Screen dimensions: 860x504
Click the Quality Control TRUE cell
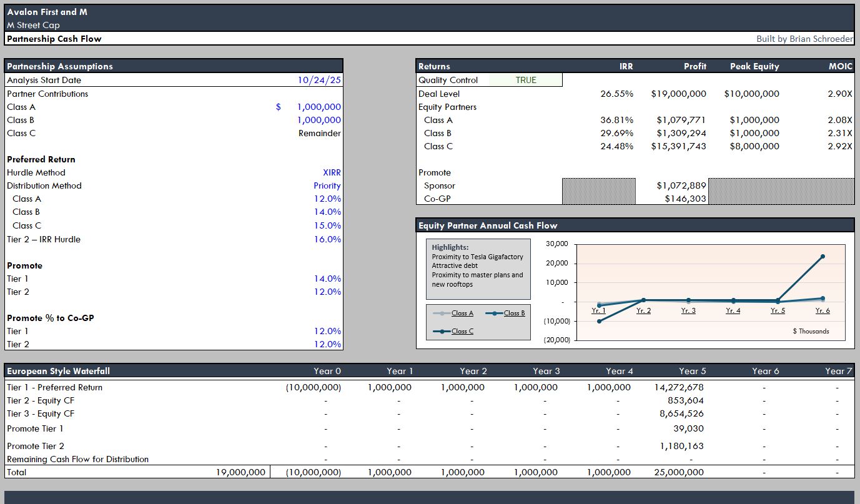(526, 80)
